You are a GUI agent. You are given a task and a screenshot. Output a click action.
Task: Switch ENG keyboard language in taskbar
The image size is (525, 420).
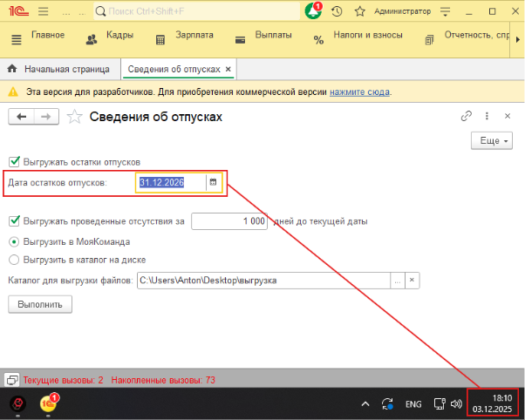point(413,404)
